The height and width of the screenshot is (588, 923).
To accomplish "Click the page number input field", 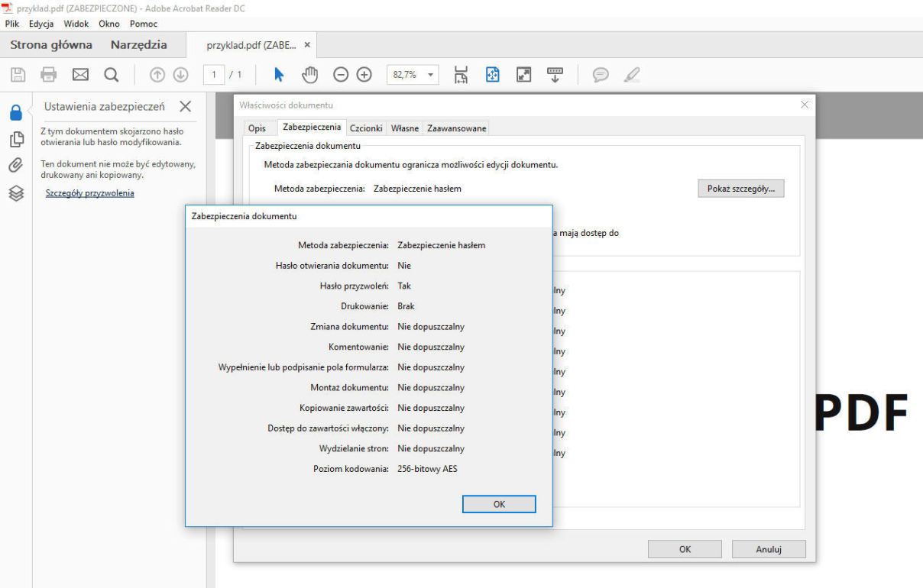I will (x=215, y=74).
